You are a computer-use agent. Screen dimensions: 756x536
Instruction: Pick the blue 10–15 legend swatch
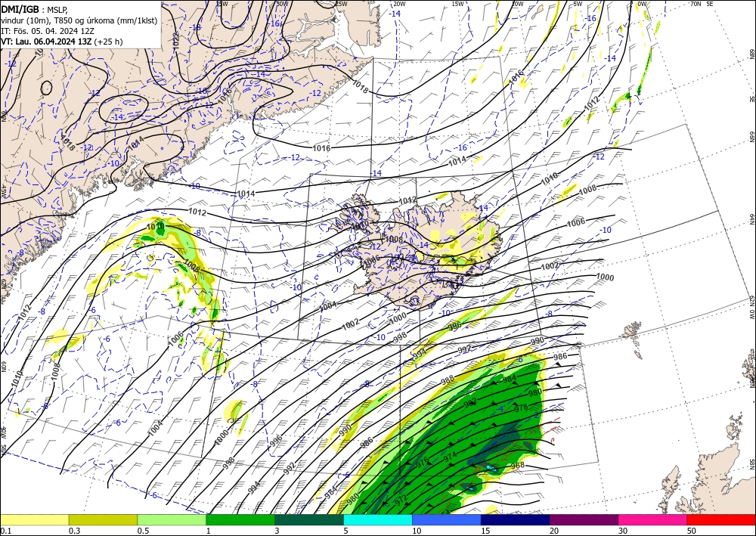click(447, 519)
